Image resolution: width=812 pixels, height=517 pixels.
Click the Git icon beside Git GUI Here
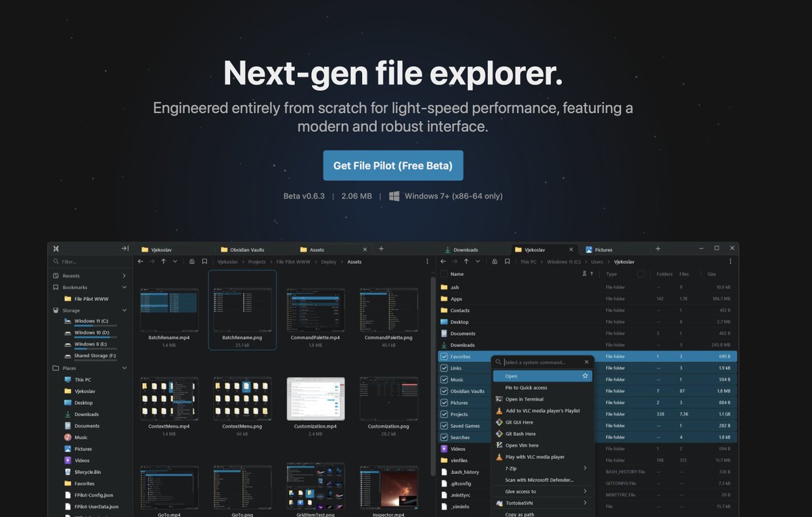click(x=499, y=422)
